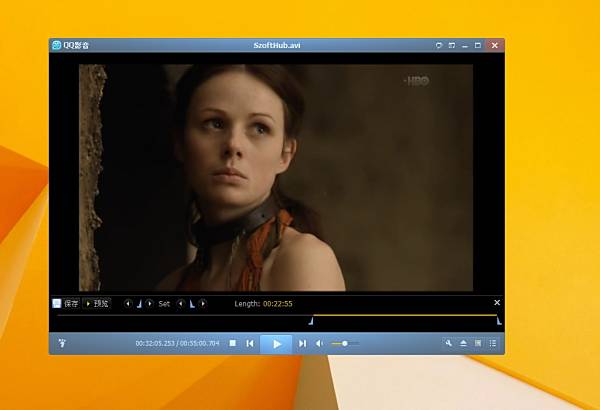Skip to the previous file

(x=250, y=343)
